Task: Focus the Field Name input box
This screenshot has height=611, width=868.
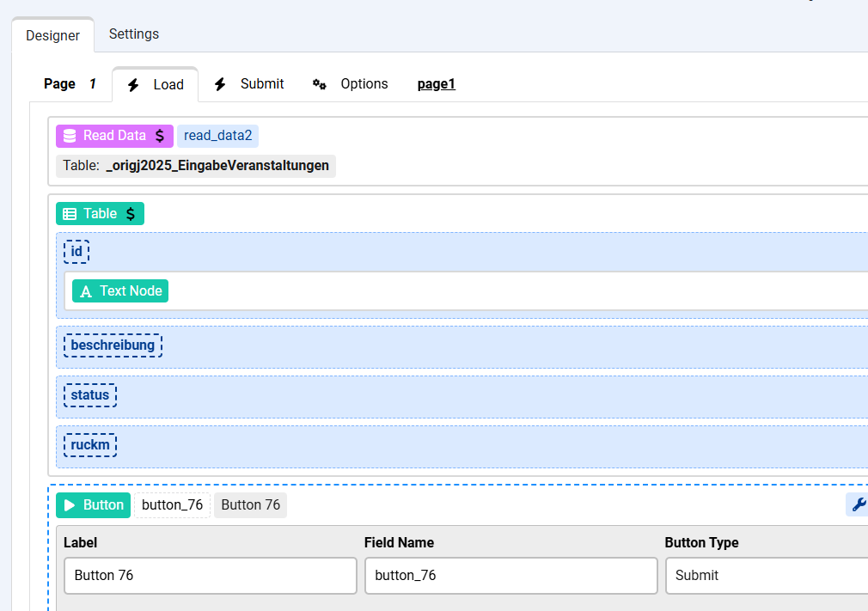Action: [510, 576]
